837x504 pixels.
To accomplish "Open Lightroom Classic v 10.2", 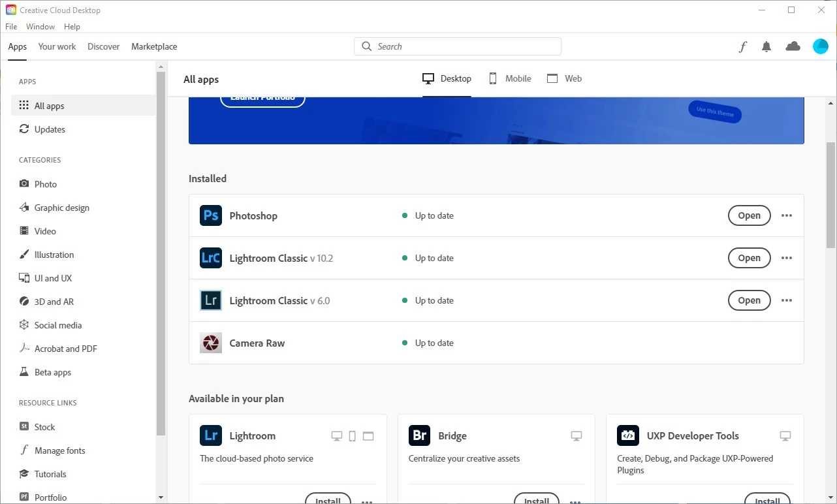I will [x=750, y=258].
